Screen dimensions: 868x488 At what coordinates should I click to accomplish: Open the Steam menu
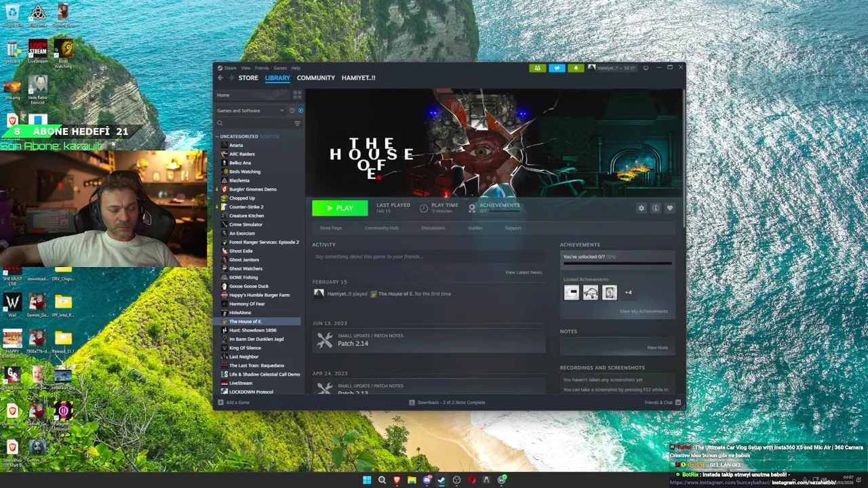227,68
